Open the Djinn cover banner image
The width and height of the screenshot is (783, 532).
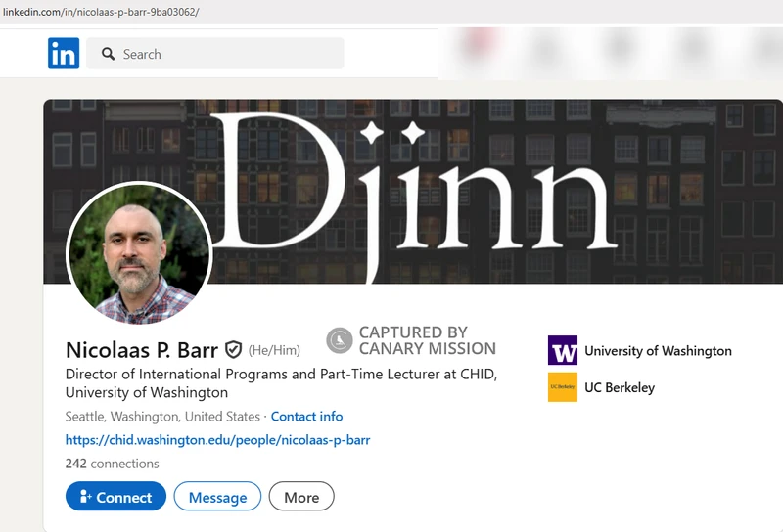pyautogui.click(x=413, y=192)
